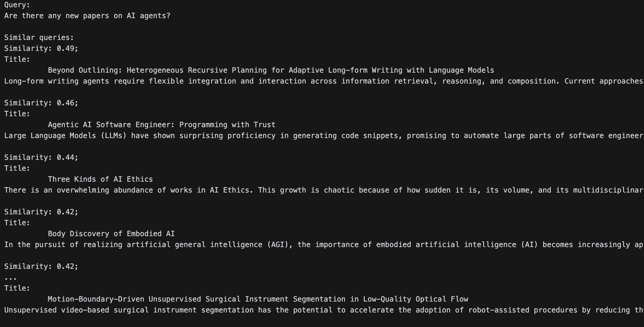Screen dimensions: 644x327
Task: Click the "Agentic AI Software Engineer" title
Action: (161, 125)
